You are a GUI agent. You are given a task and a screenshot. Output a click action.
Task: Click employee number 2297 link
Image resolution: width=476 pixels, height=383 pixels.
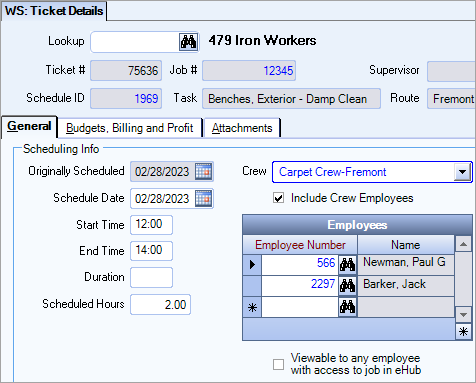(x=323, y=284)
